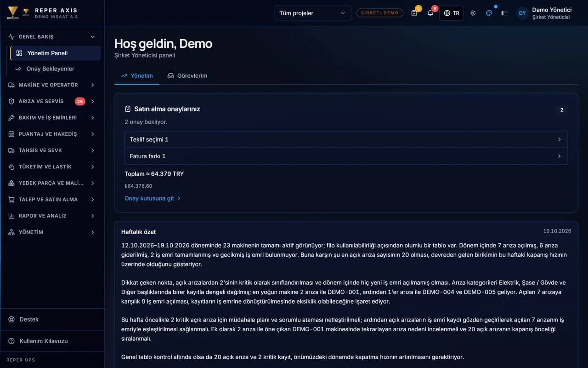Click the Tahsis ve Sevk truck icon
The height and width of the screenshot is (368, 588).
coord(11,150)
